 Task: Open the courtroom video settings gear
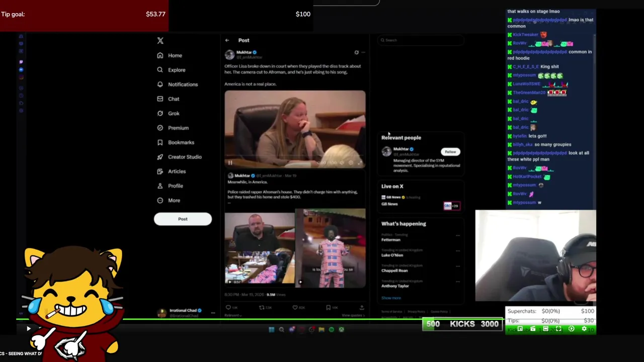click(x=351, y=162)
